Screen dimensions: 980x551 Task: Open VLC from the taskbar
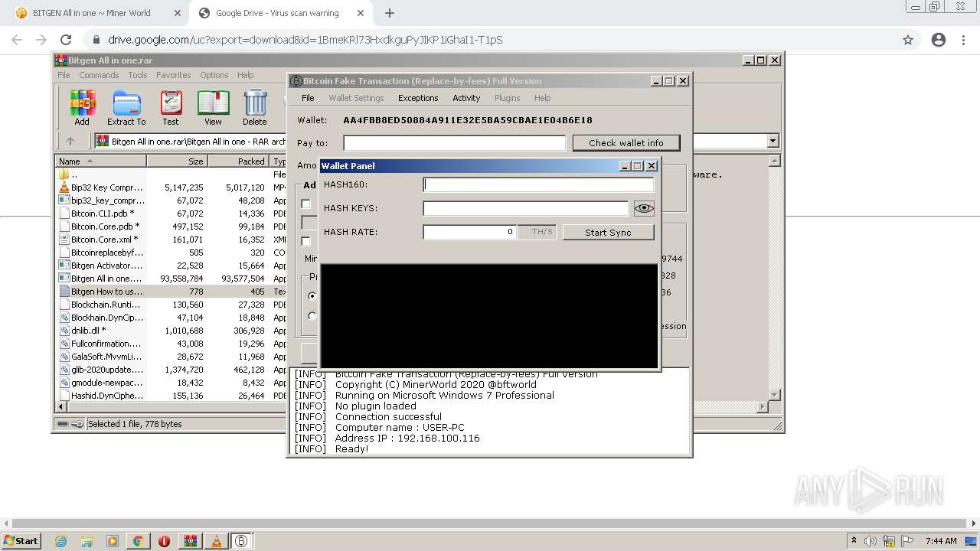(217, 541)
